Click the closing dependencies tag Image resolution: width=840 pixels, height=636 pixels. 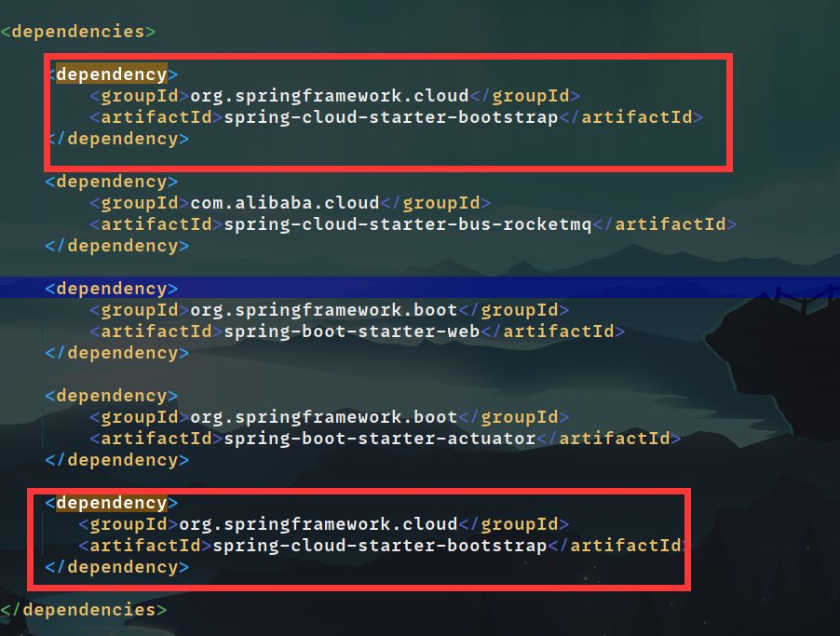(84, 610)
